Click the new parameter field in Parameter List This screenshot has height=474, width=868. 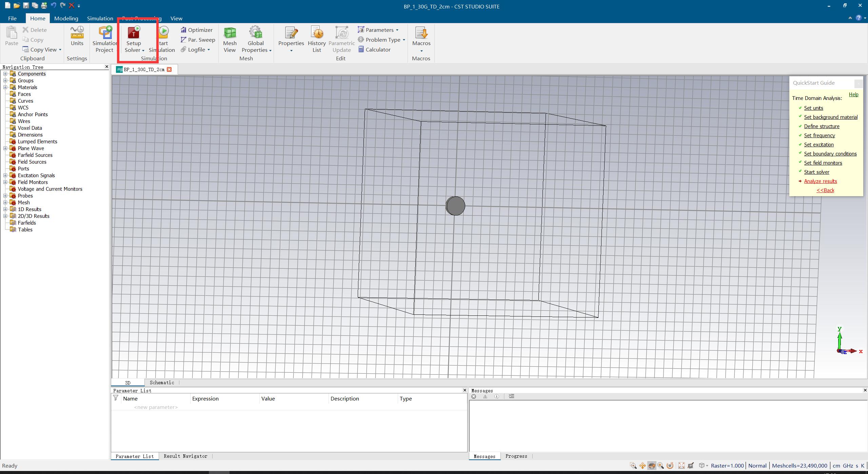click(x=156, y=407)
